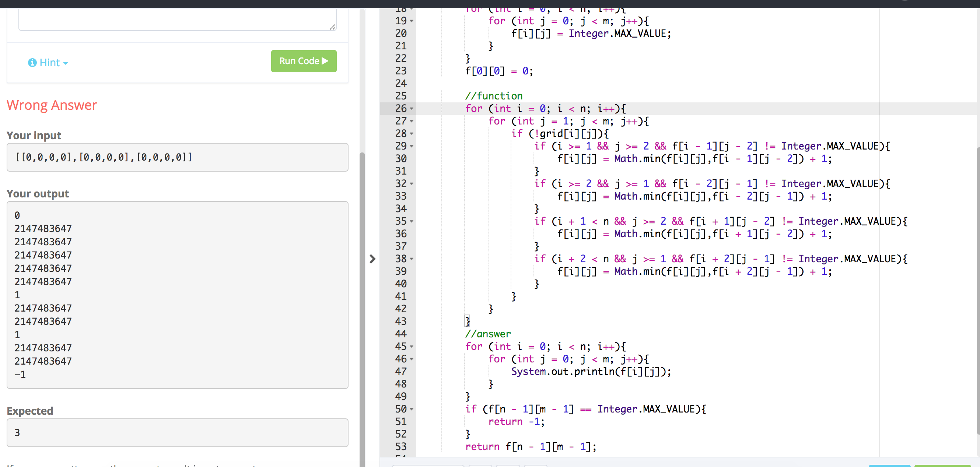Click the System.out.println(f[i][j]) line
980x467 pixels.
coord(591,372)
